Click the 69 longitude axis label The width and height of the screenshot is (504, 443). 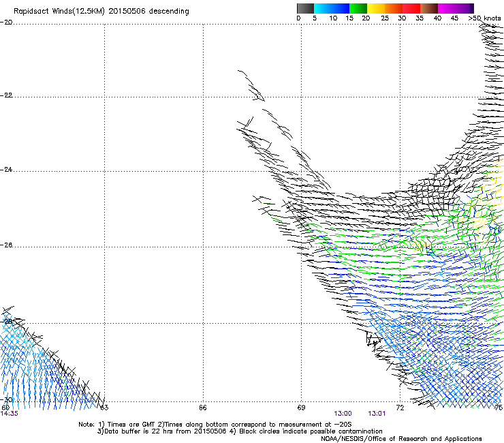click(301, 408)
